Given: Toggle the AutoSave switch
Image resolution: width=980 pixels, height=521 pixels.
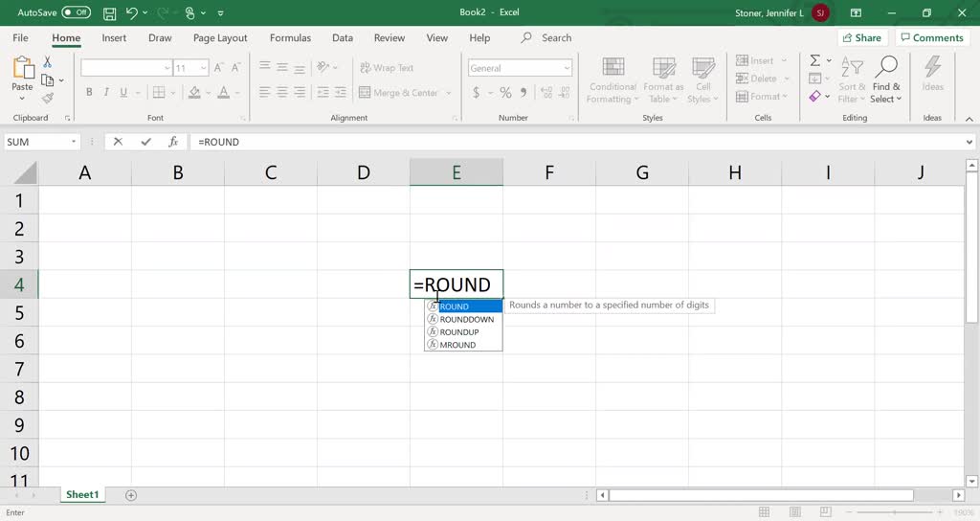Looking at the screenshot, I should coord(76,13).
